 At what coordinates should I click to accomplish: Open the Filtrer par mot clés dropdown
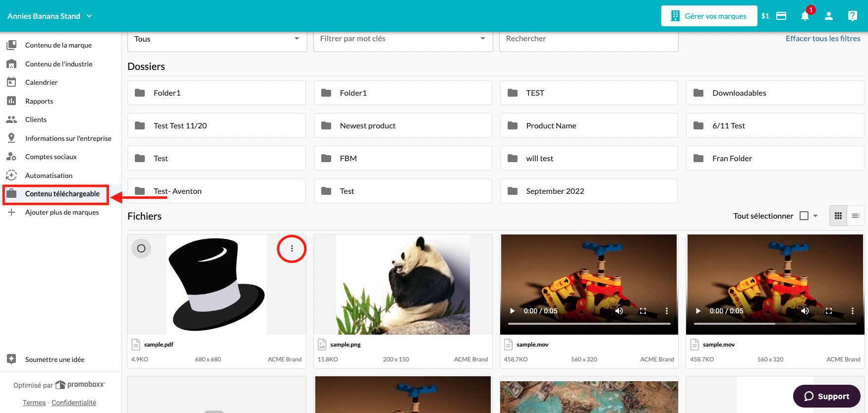pyautogui.click(x=403, y=39)
